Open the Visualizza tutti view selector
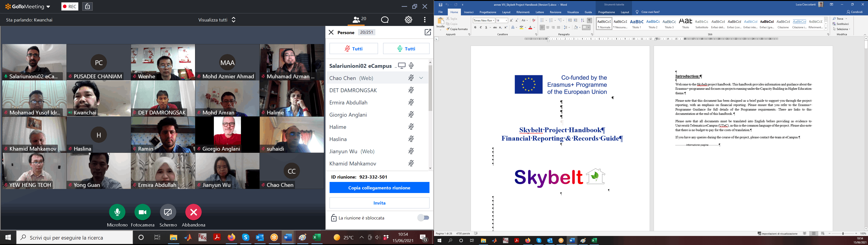 tap(217, 20)
